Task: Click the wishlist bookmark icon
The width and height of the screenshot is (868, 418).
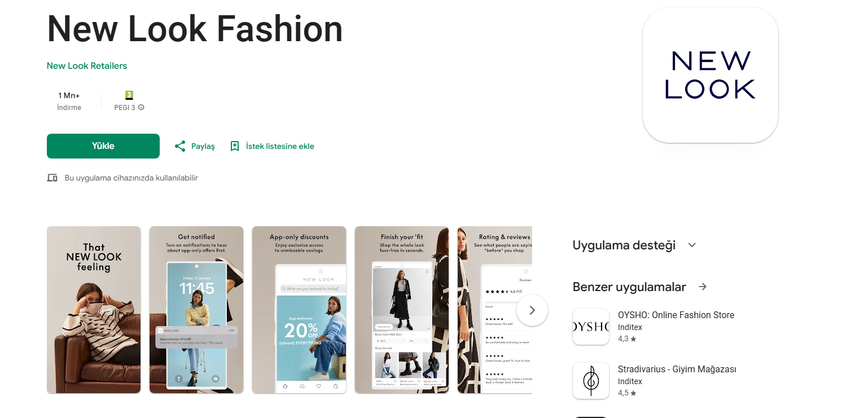Action: pyautogui.click(x=235, y=146)
